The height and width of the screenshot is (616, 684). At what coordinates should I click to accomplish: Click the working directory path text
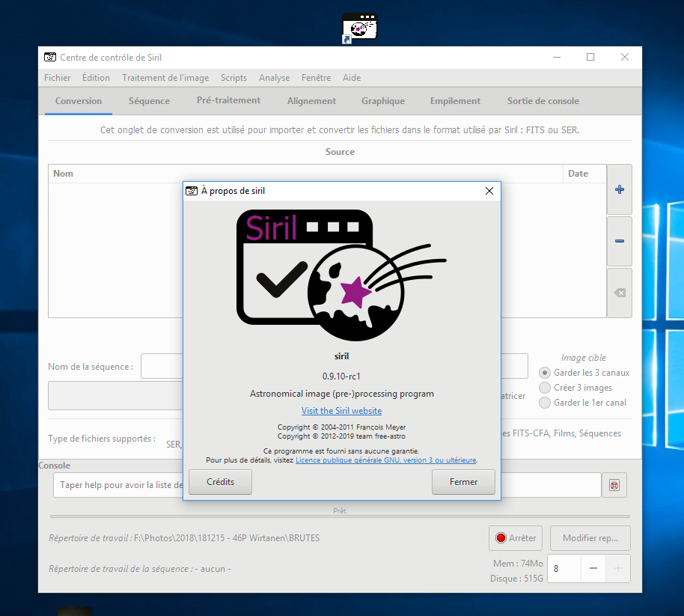pyautogui.click(x=227, y=538)
